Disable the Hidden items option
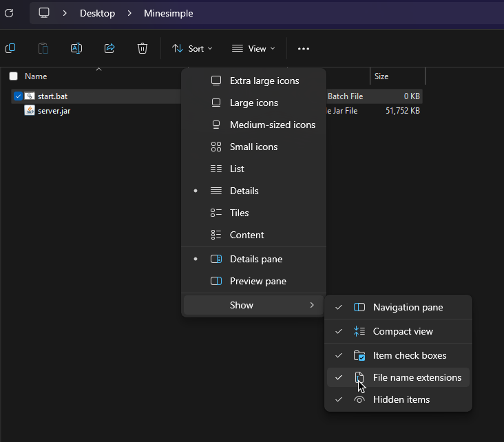 (x=401, y=399)
